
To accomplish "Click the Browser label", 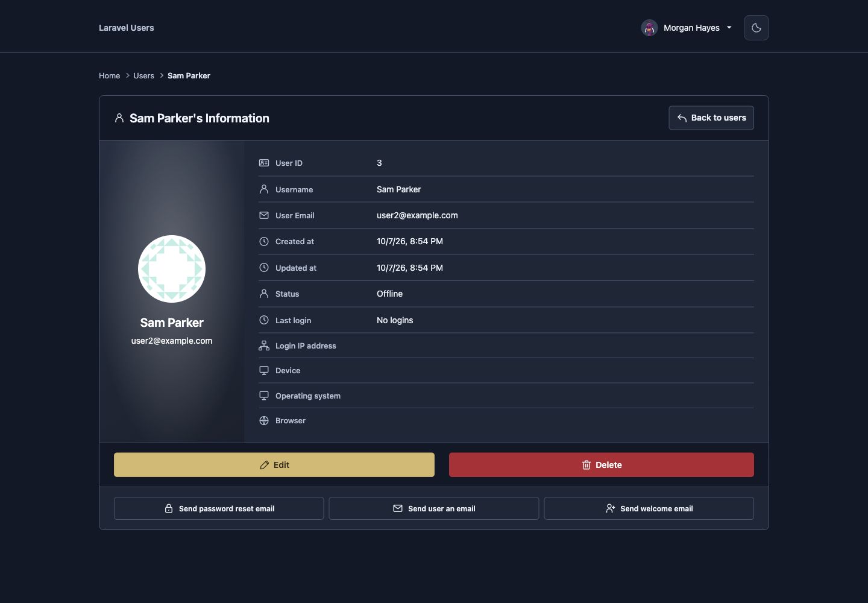I will click(x=291, y=421).
